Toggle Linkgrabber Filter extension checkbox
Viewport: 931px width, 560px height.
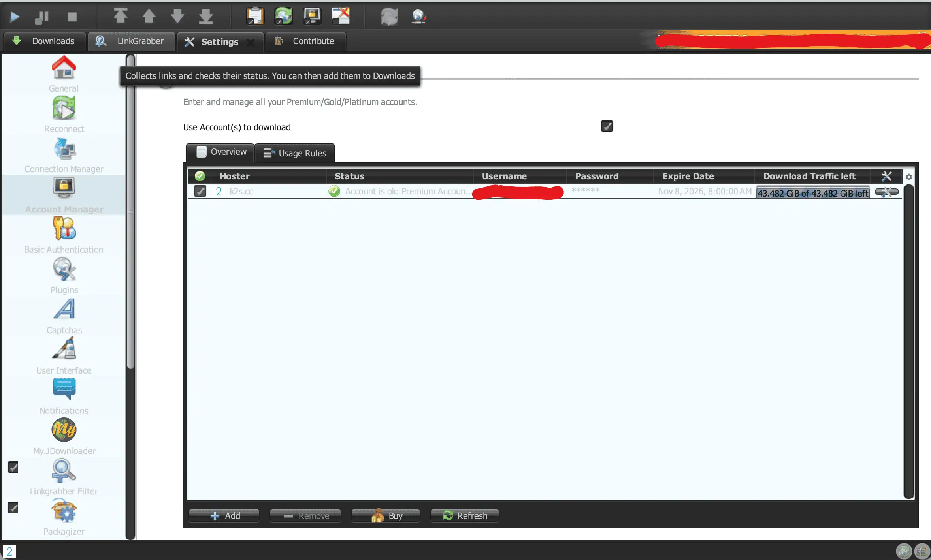coord(13,467)
